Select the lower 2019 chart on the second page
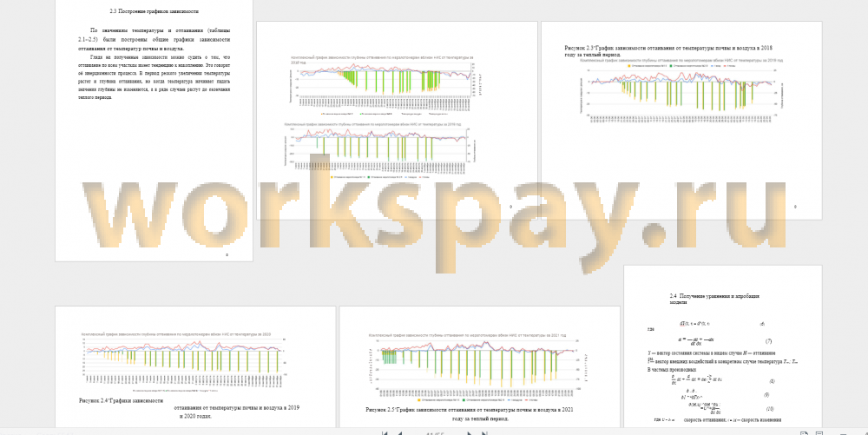868x435 pixels. tap(382, 150)
